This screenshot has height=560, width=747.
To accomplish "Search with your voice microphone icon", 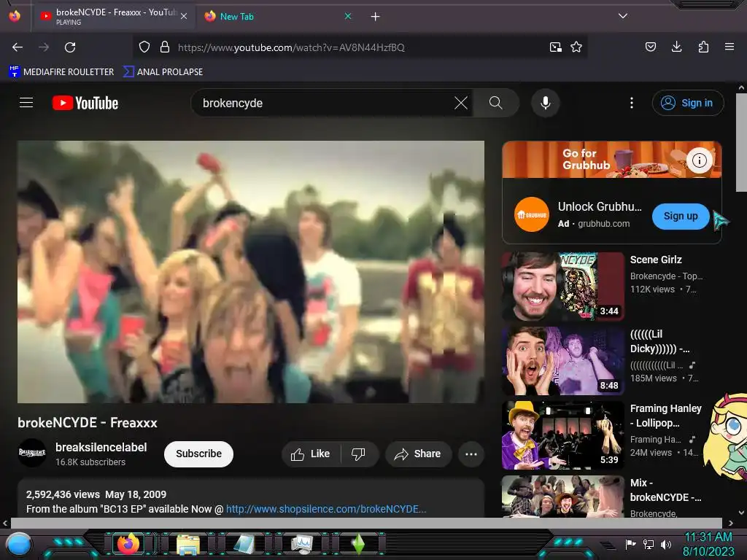I will pos(546,103).
